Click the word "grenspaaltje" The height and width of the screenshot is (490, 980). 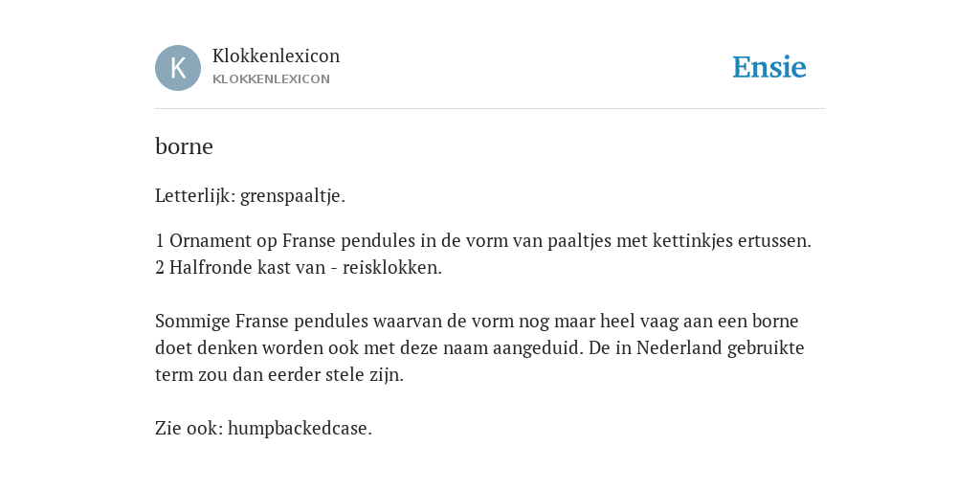(x=290, y=196)
